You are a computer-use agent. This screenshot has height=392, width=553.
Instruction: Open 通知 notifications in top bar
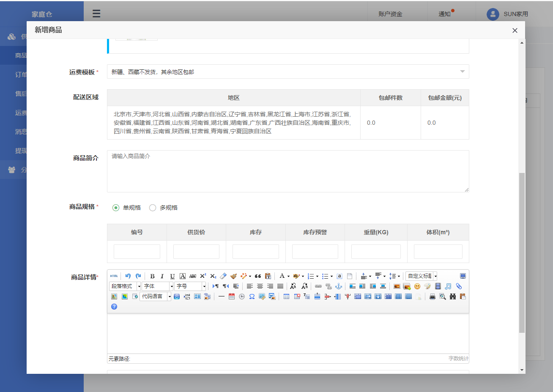445,14
